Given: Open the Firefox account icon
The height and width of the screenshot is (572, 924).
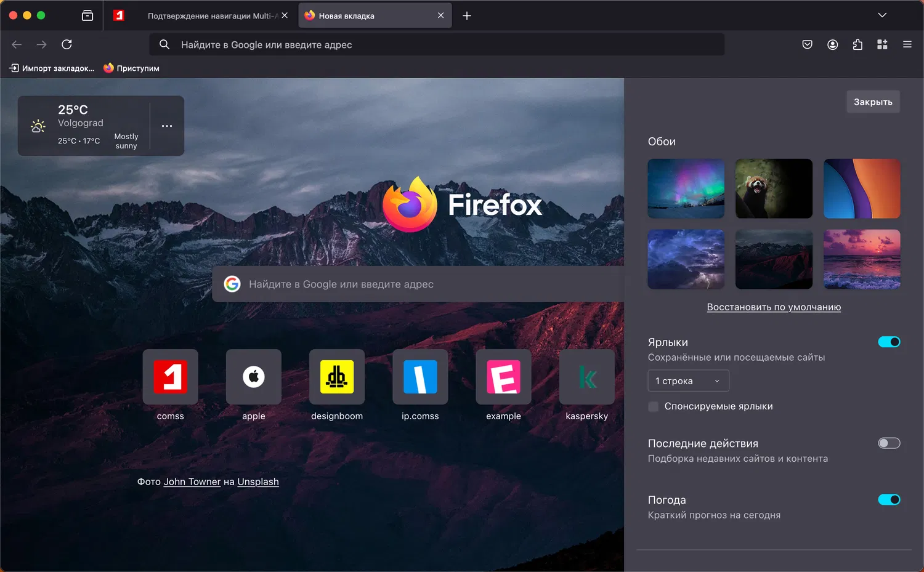Looking at the screenshot, I should click(832, 44).
